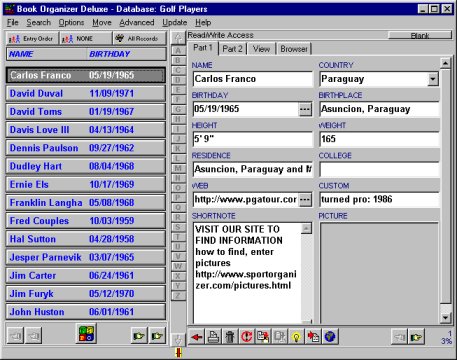Image resolution: width=457 pixels, height=360 pixels.
Task: Click the red circular refresh arrow icon
Action: [x=247, y=337]
